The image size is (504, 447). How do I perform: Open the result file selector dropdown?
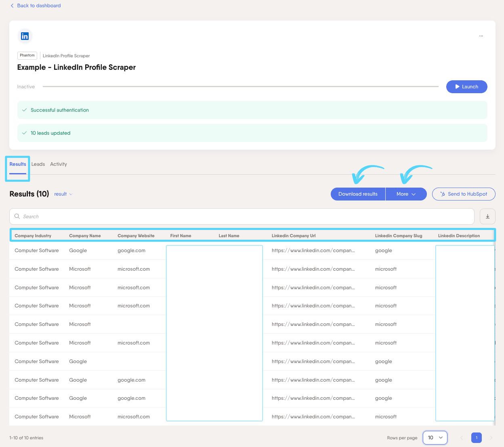pyautogui.click(x=63, y=194)
